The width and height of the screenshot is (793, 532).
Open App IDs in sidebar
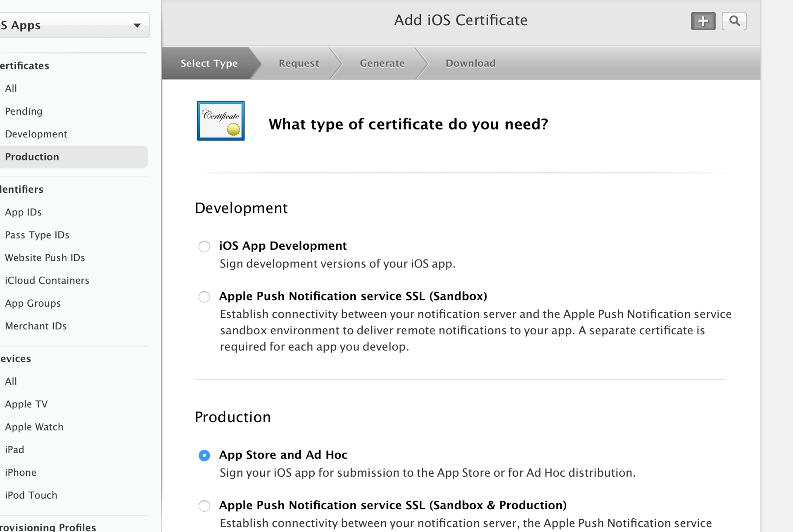point(23,212)
